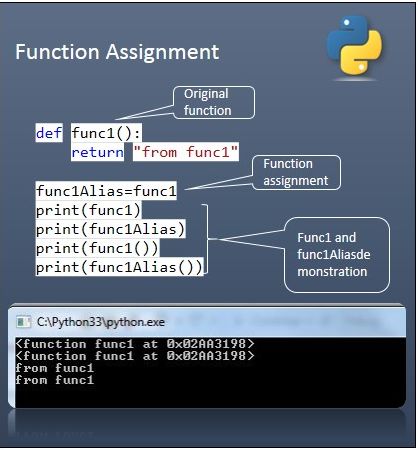Click the python.exe console window icon

(24, 322)
